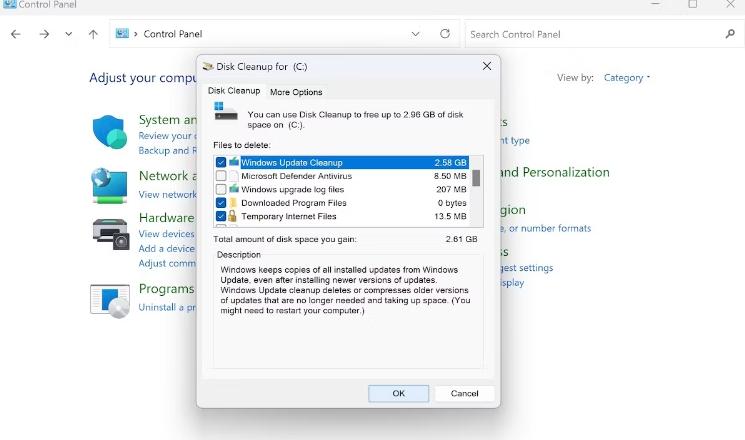Image resolution: width=745 pixels, height=440 pixels.
Task: Click the Backup and Restore link
Action: tap(167, 151)
